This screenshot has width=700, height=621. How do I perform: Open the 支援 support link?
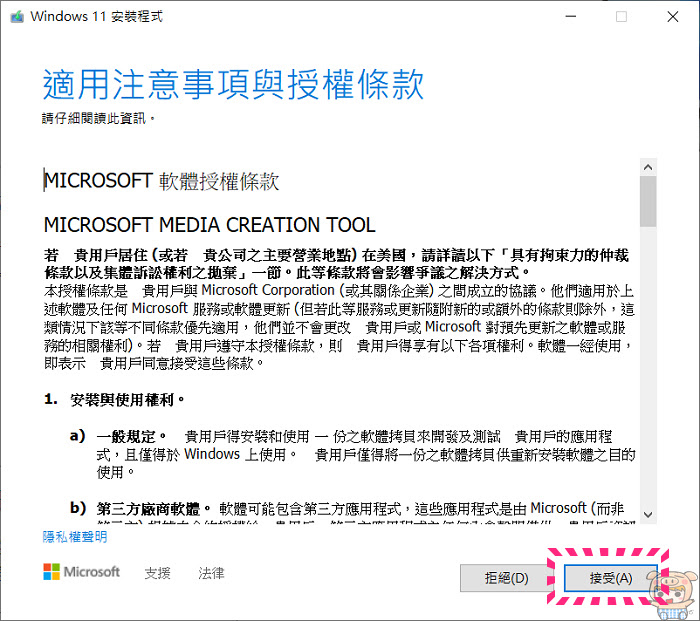click(x=158, y=573)
